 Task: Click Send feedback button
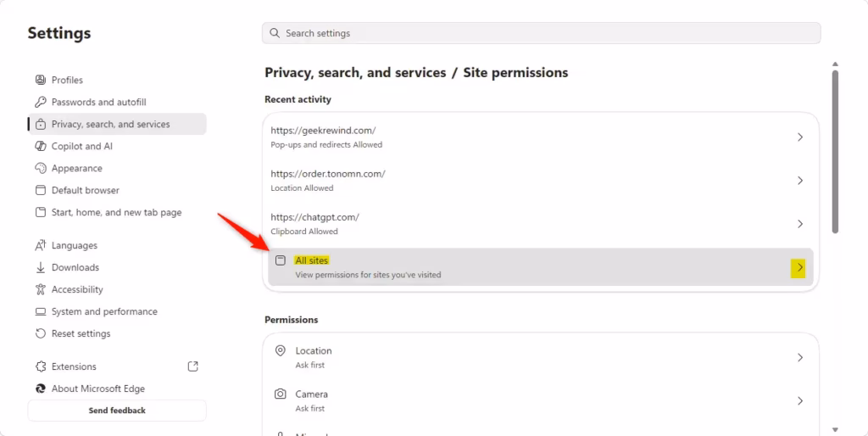coord(117,411)
